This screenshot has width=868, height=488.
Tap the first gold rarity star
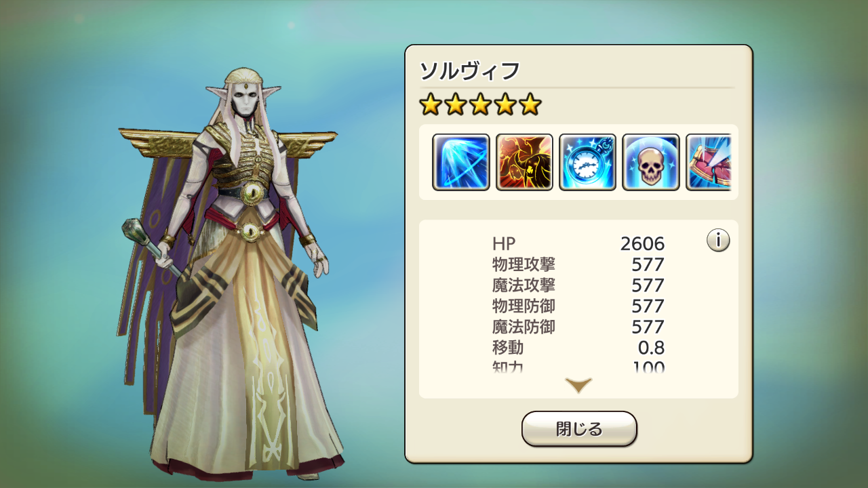tap(430, 104)
